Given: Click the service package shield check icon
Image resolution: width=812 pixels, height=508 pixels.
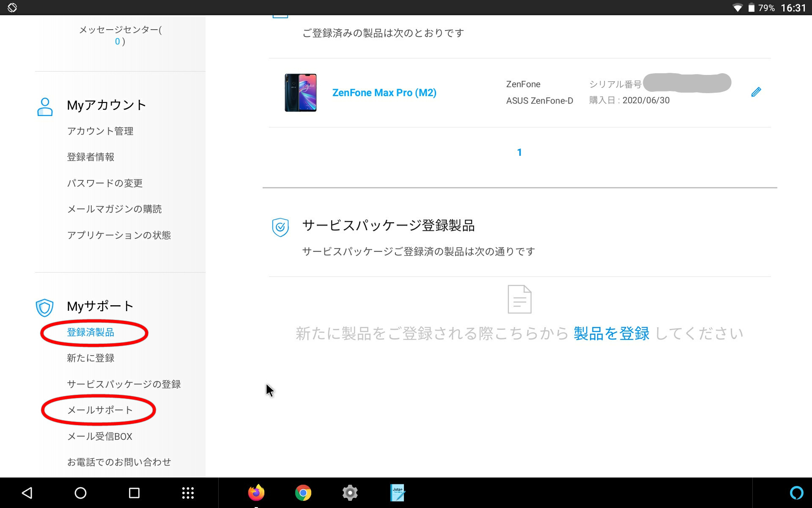Looking at the screenshot, I should click(280, 227).
